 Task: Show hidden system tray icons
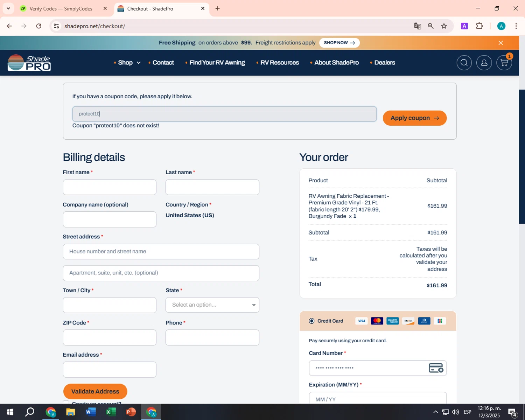[435, 412]
